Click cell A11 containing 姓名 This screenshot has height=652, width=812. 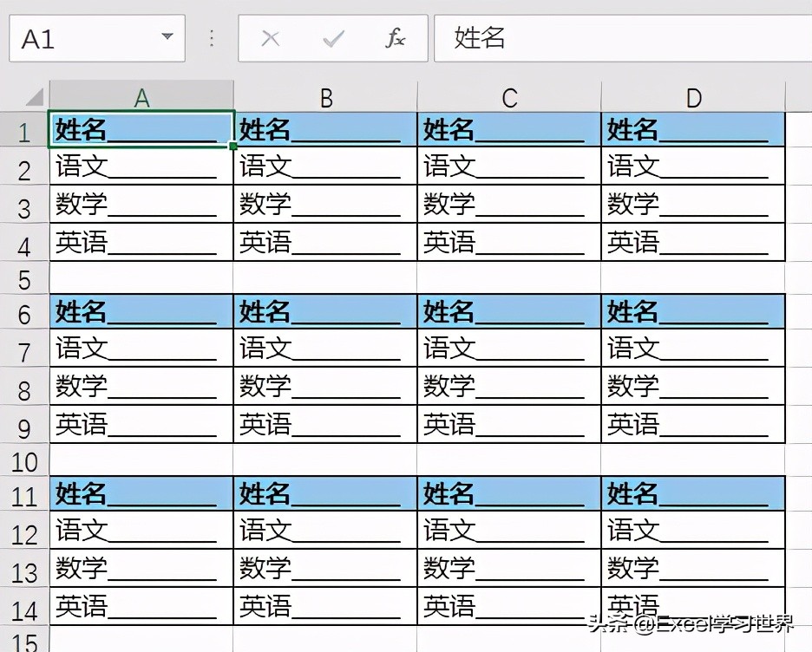pyautogui.click(x=141, y=493)
